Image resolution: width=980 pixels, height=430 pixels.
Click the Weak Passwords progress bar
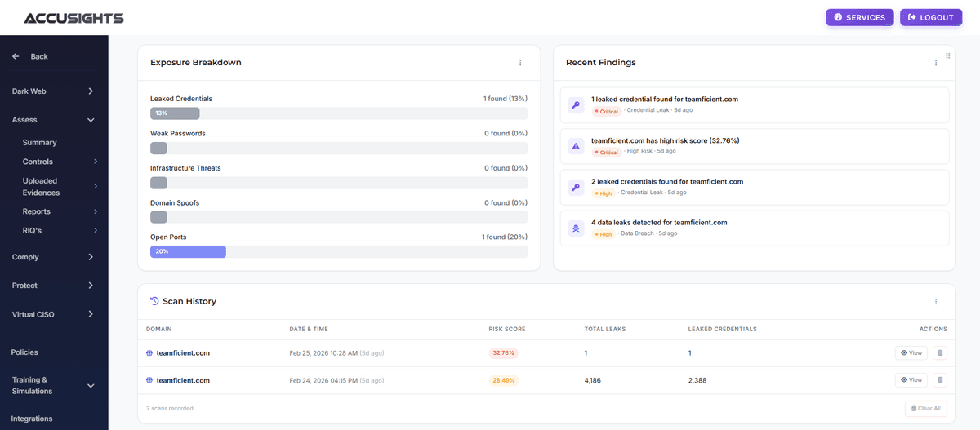tap(339, 148)
